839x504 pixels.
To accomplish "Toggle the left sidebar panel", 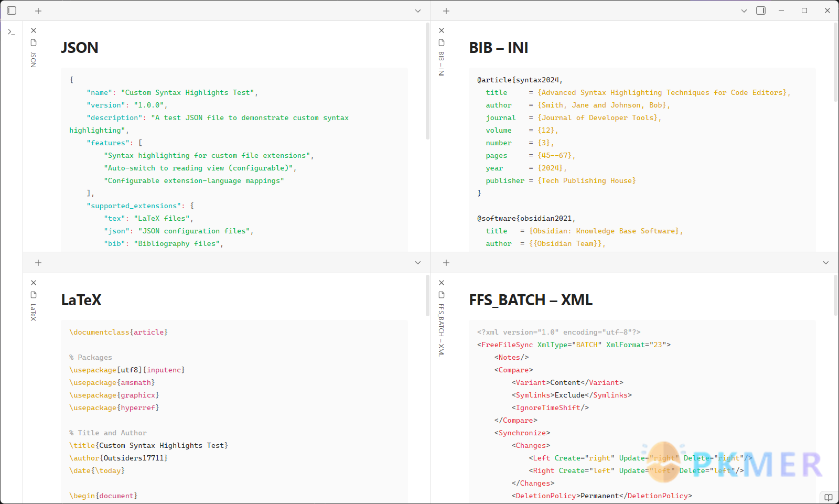I will 12,10.
